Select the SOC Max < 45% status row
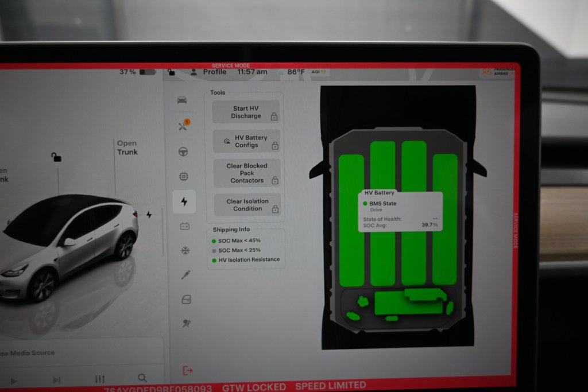The image size is (588, 392). [x=236, y=240]
